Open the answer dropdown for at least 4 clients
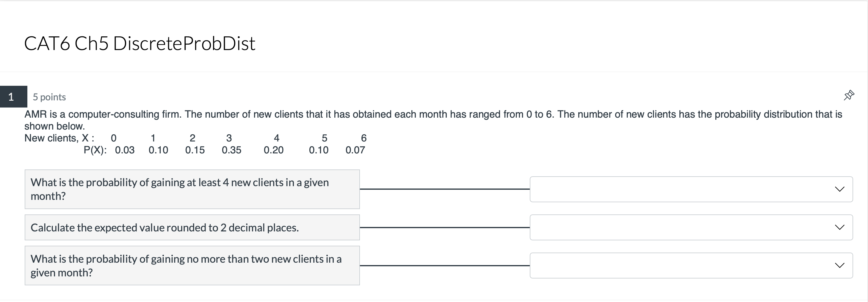This screenshot has width=868, height=302. click(691, 189)
